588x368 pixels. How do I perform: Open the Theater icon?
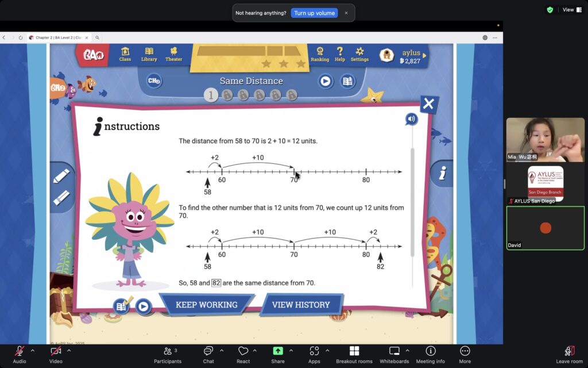click(173, 54)
